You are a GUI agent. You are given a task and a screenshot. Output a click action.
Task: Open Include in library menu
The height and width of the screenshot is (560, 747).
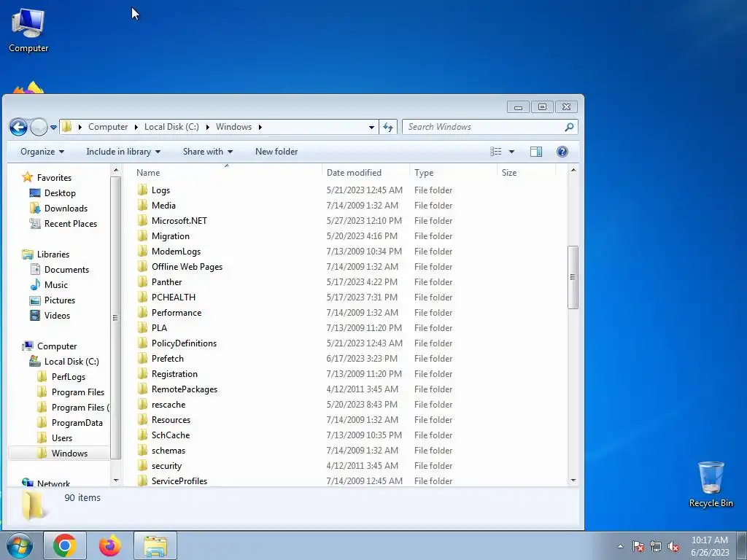(x=123, y=152)
